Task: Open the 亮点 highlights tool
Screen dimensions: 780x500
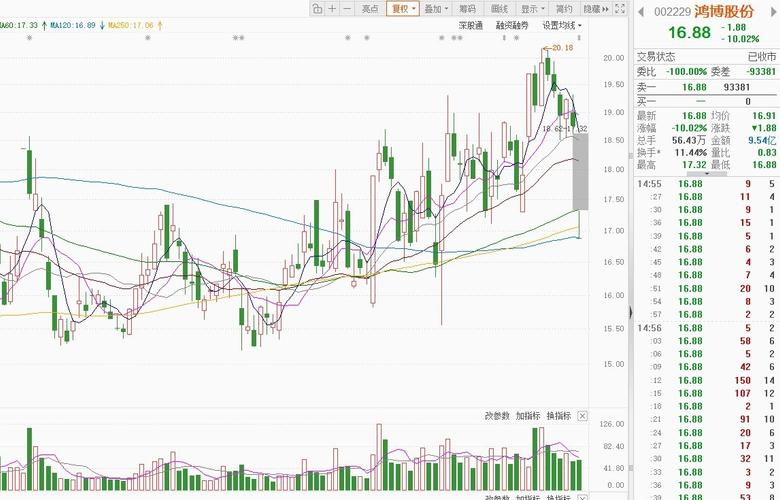Action: (x=370, y=8)
